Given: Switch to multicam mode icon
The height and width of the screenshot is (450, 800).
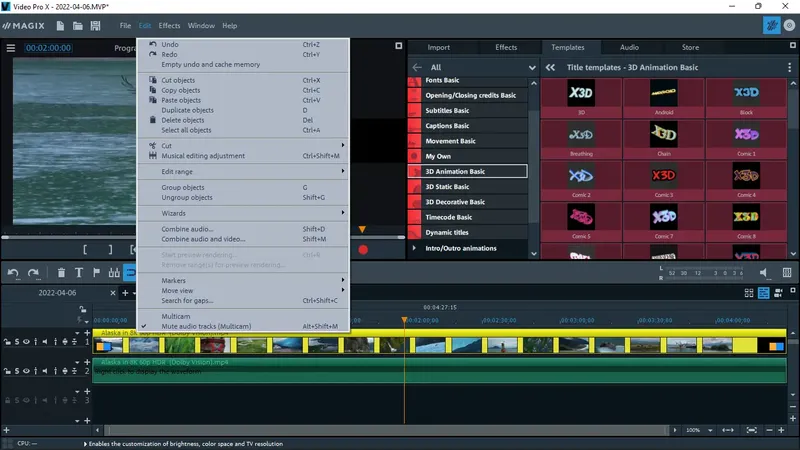Looking at the screenshot, I should (779, 293).
